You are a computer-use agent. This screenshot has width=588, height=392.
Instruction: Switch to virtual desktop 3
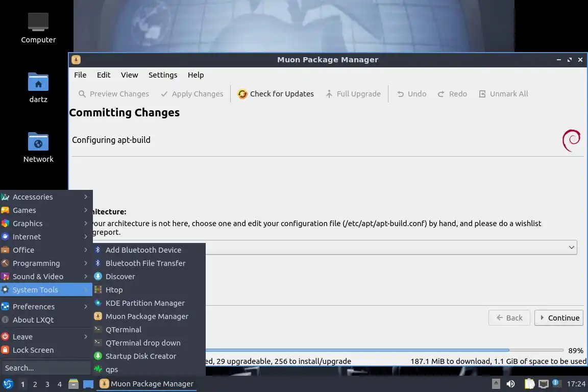tap(47, 384)
